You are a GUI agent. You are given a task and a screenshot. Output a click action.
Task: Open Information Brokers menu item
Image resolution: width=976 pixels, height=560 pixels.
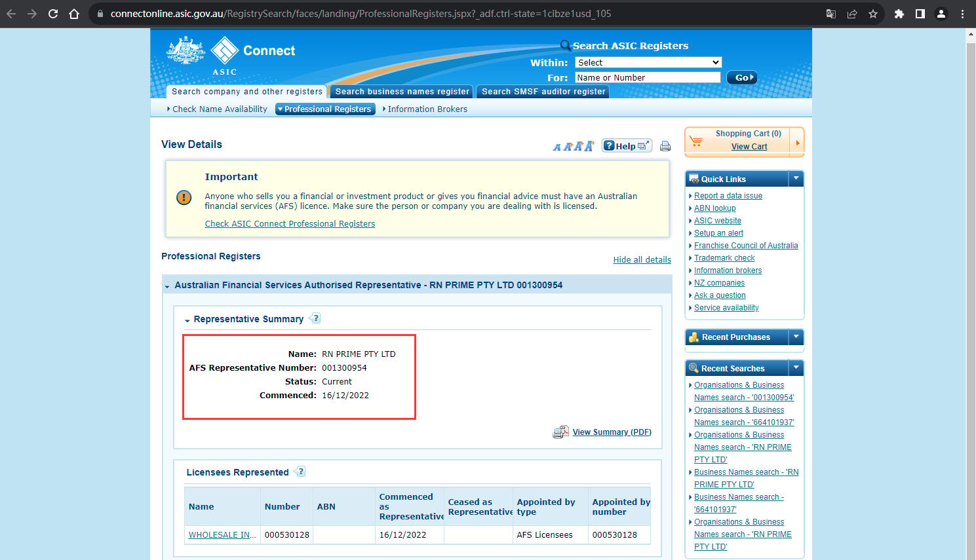(427, 109)
